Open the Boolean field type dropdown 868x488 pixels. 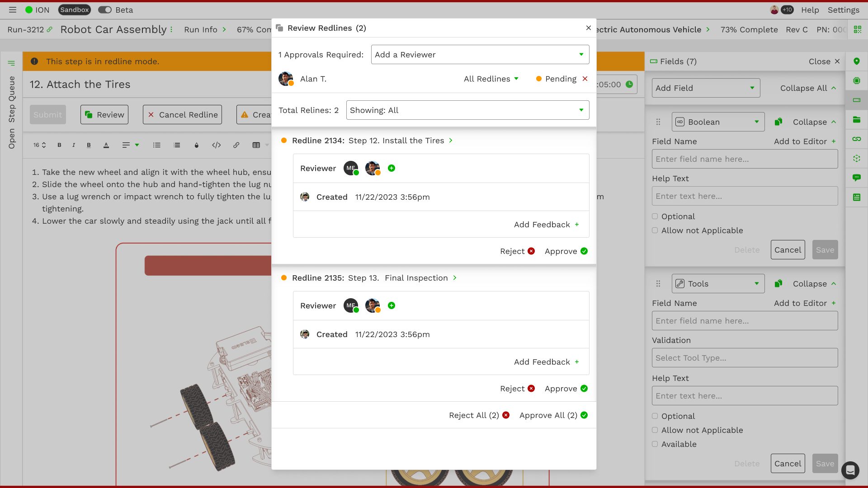click(x=718, y=122)
